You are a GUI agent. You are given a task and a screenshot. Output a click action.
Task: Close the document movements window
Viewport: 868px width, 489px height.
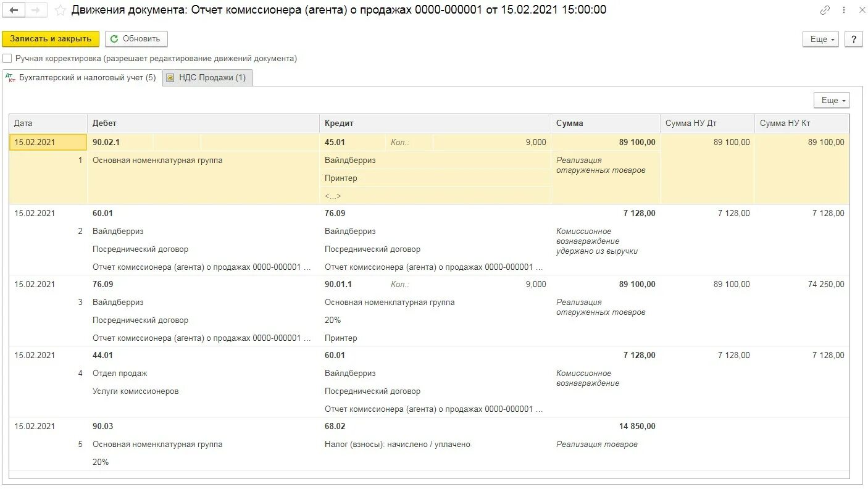click(862, 10)
